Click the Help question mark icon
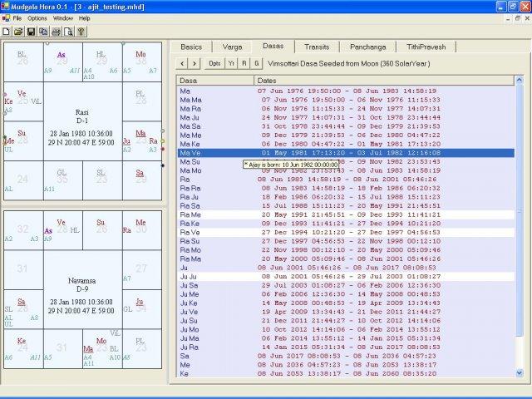 point(81,32)
